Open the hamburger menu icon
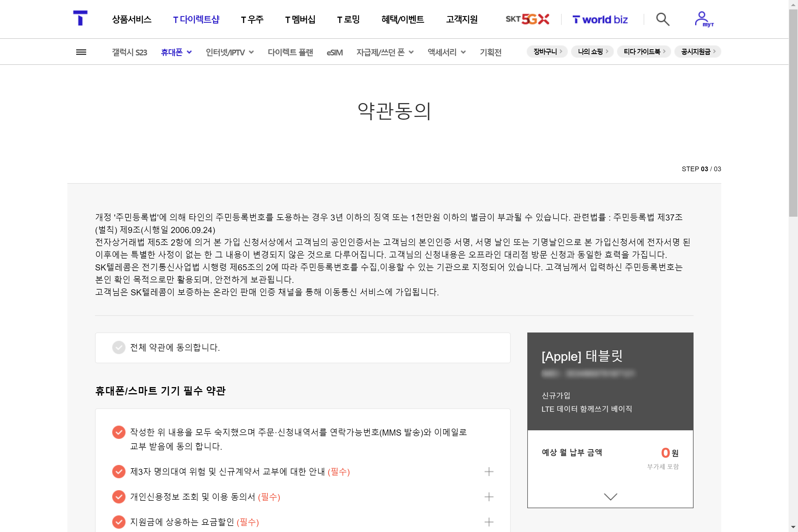The width and height of the screenshot is (798, 532). pos(81,52)
